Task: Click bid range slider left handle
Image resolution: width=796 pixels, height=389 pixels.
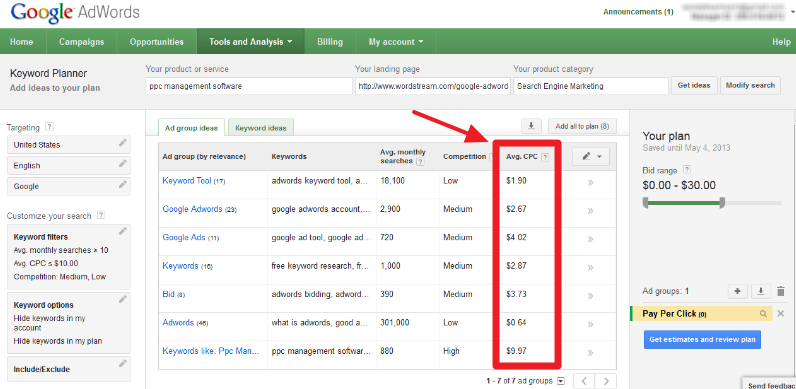Action: (645, 203)
